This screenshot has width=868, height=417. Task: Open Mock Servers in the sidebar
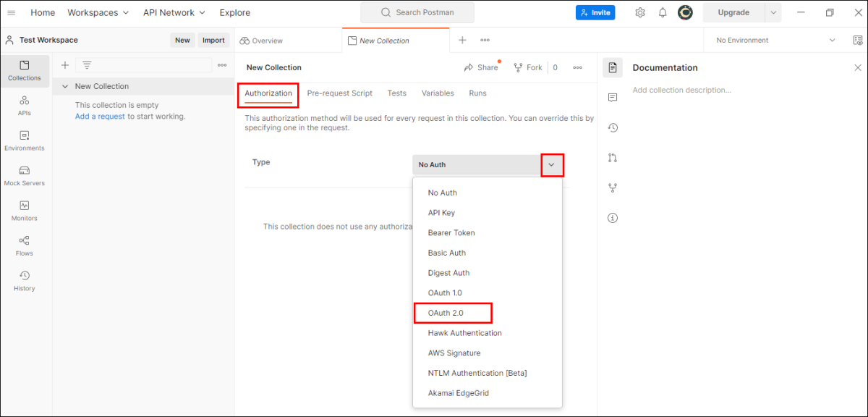[x=25, y=176]
